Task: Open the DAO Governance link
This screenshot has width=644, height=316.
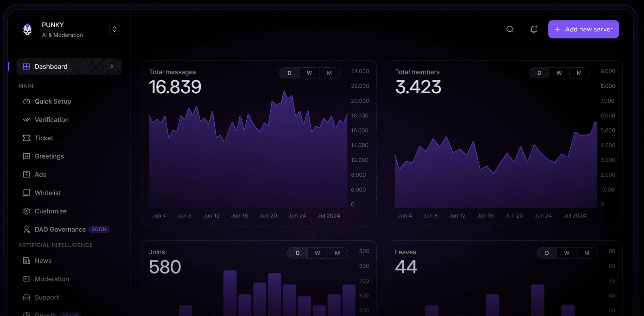Action: [x=60, y=229]
